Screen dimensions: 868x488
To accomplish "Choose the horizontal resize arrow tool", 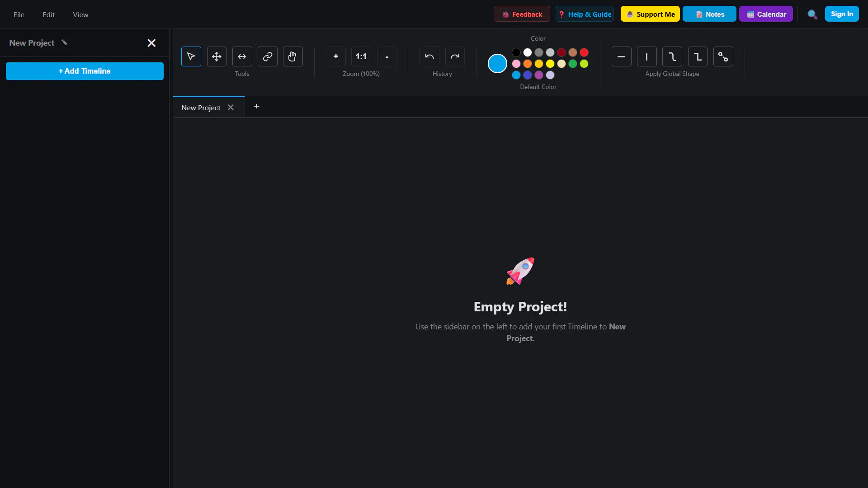I will pyautogui.click(x=242, y=56).
